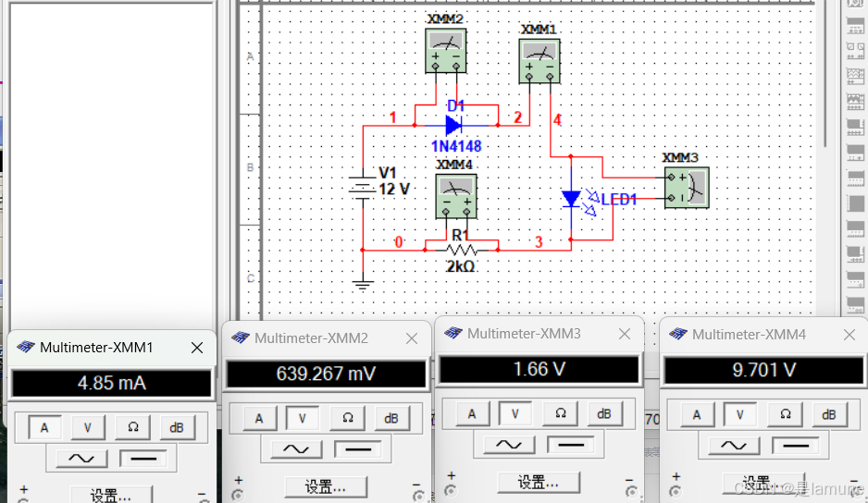The width and height of the screenshot is (868, 503).
Task: Pick the Distortion Analyzer instrument
Action: pos(855,279)
